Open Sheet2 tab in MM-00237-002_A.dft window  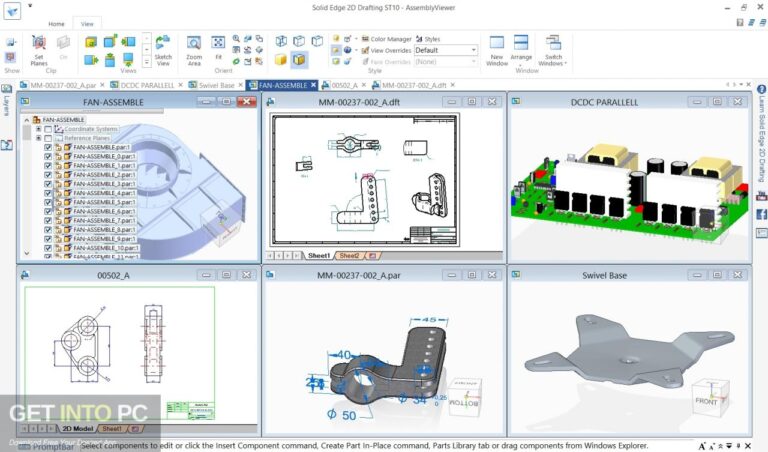pos(349,256)
